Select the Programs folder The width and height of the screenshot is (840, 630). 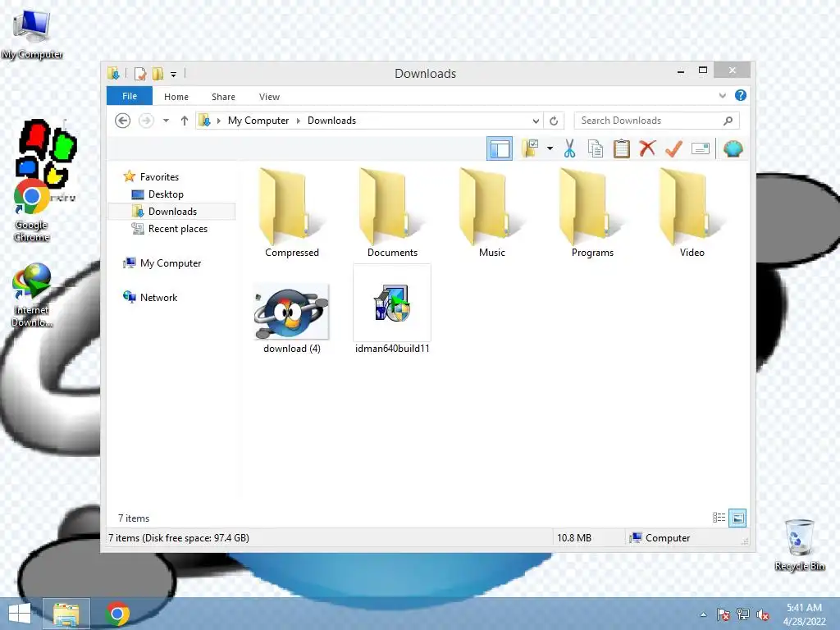tap(592, 212)
